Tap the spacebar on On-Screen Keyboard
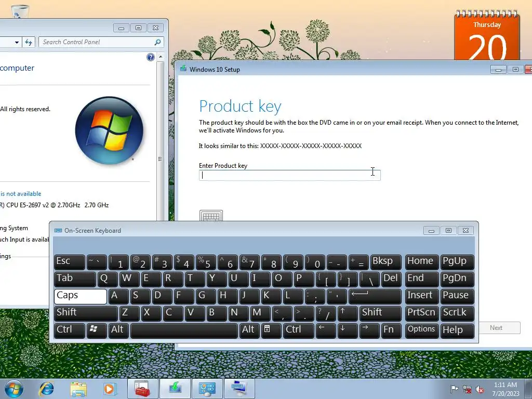Viewport: 532px width, 399px height. tap(184, 330)
